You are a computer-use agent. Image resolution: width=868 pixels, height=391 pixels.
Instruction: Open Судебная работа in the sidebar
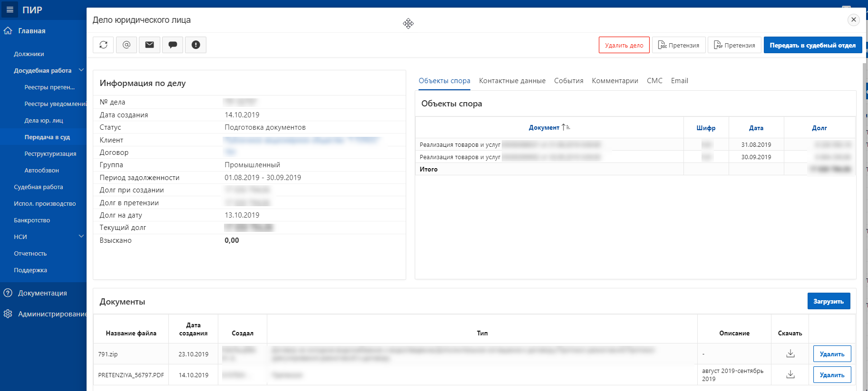tap(39, 187)
